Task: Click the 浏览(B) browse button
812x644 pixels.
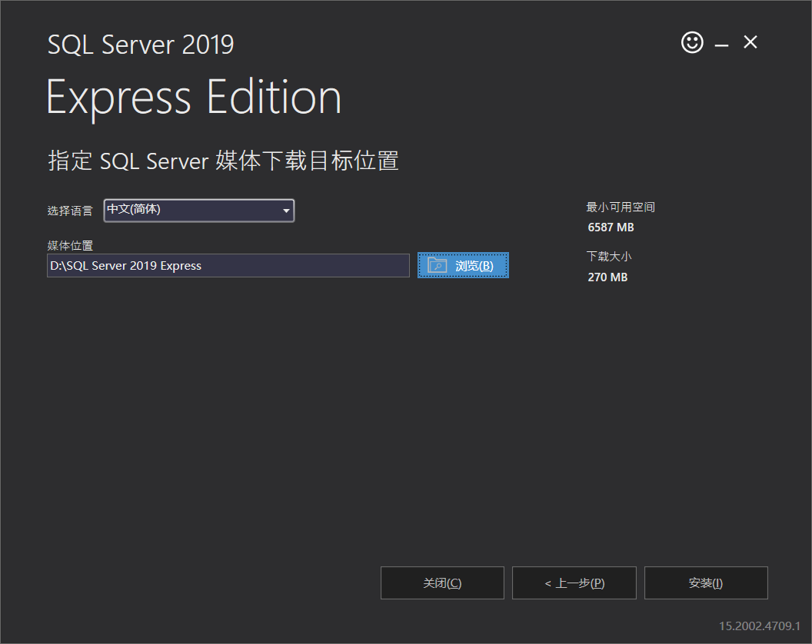Action: click(463, 266)
